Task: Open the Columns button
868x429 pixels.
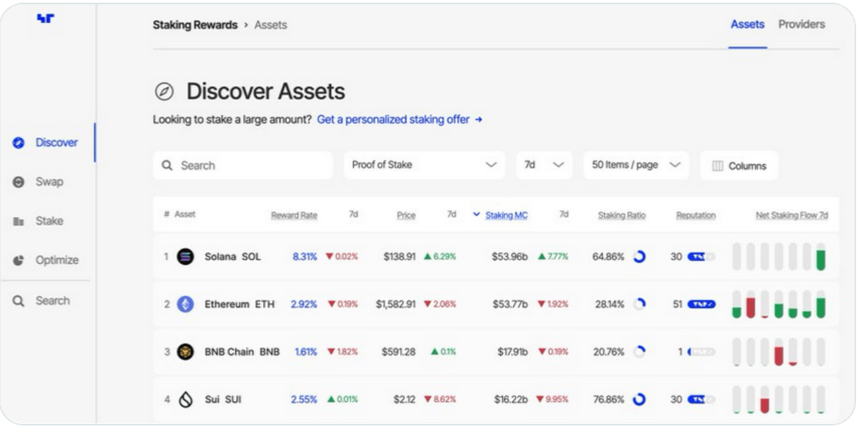Action: pyautogui.click(x=739, y=166)
